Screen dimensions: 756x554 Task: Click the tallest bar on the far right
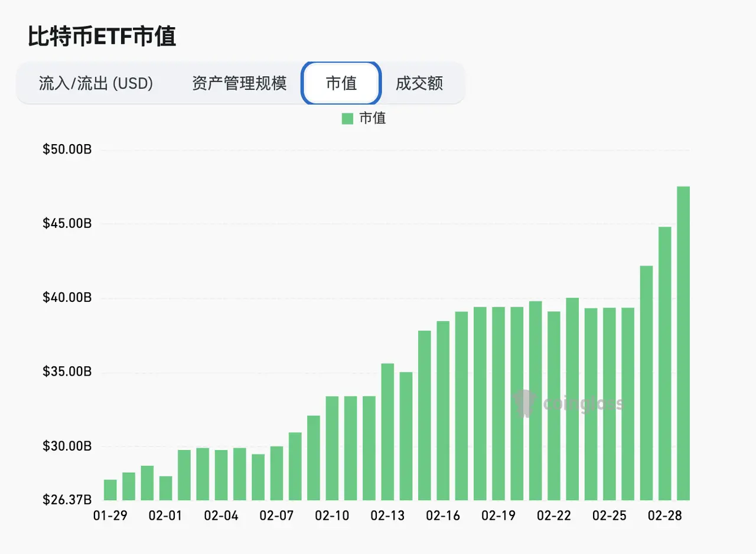(683, 343)
